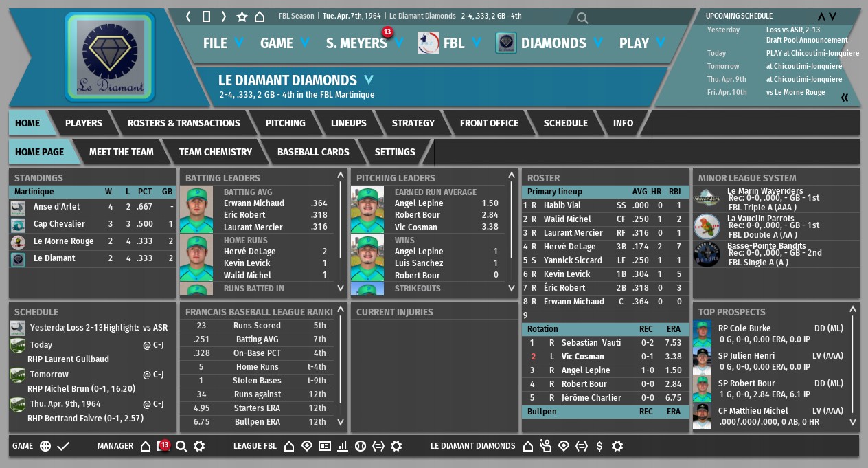Open Le Diamant Diamonds settings gear icon

pyautogui.click(x=617, y=446)
